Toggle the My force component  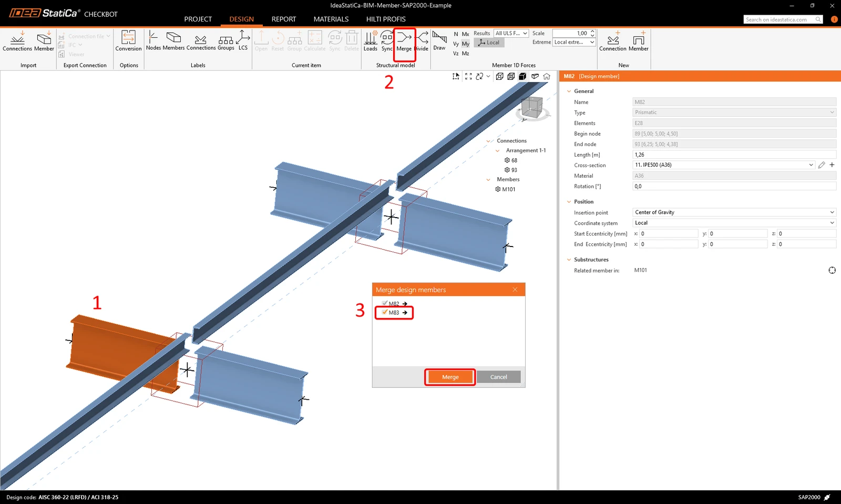click(466, 44)
